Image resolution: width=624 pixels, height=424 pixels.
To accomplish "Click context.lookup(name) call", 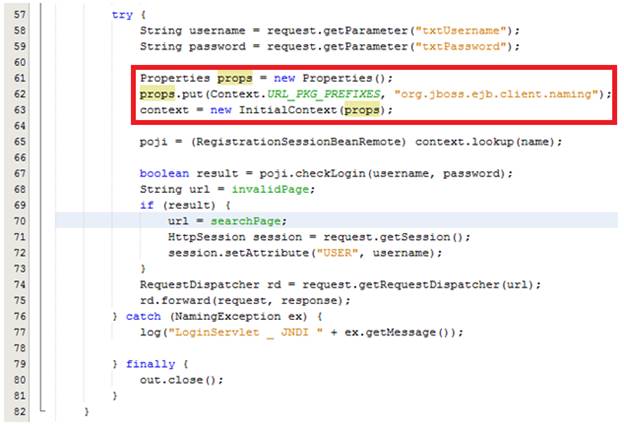I will tap(485, 142).
